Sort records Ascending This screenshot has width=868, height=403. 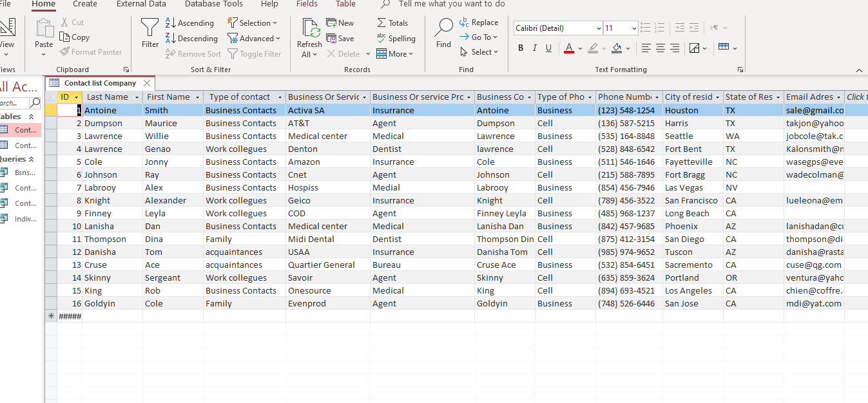[x=189, y=23]
